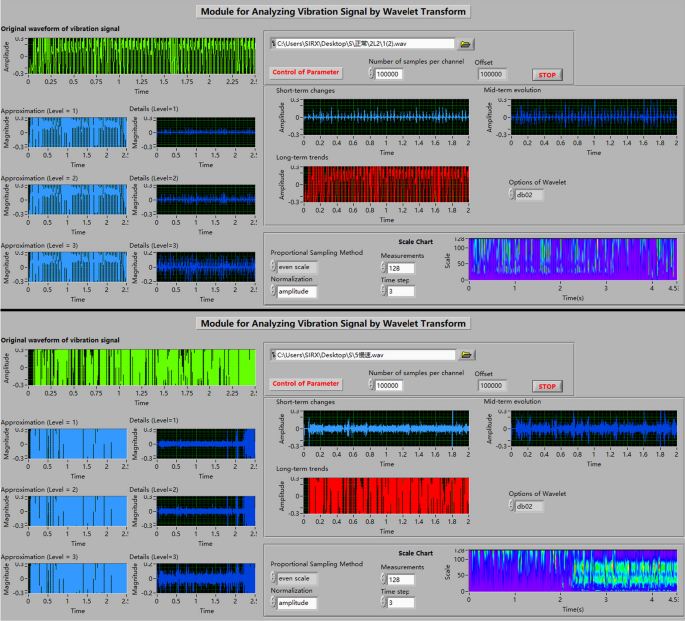Open the bottom Normalization 'amplitude' selector

click(x=296, y=603)
